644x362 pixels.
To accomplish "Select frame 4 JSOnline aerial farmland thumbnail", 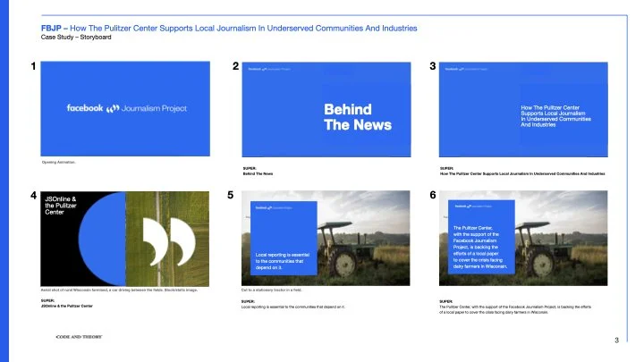I will tap(125, 239).
